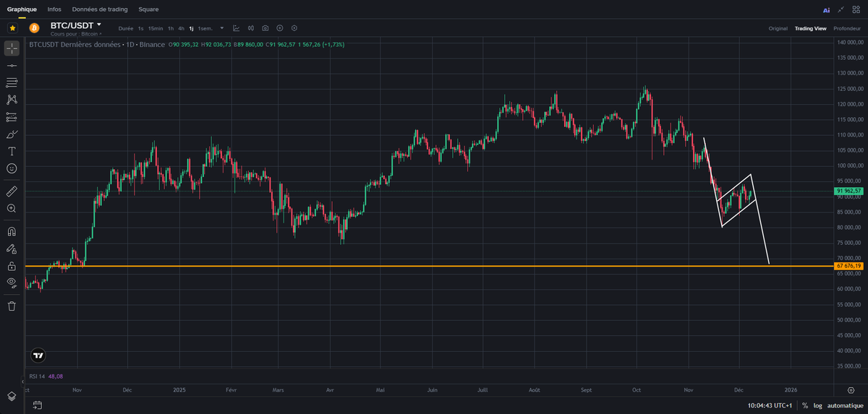
Task: Toggle percentage scale '%' button
Action: [x=805, y=405]
